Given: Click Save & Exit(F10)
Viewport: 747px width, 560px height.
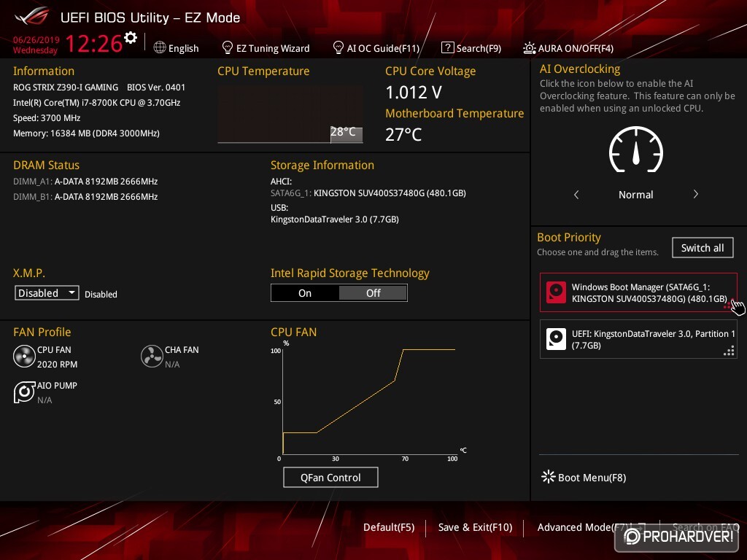Looking at the screenshot, I should pyautogui.click(x=475, y=527).
